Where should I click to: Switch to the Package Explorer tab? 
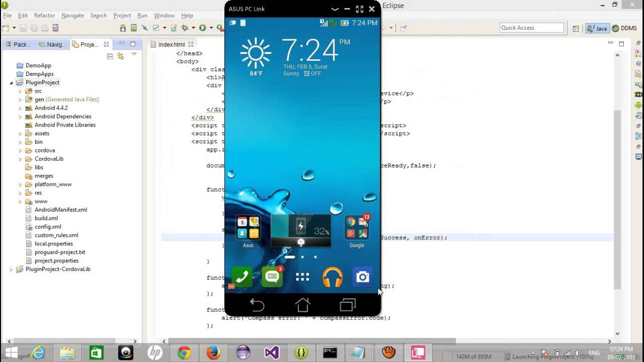pos(19,44)
